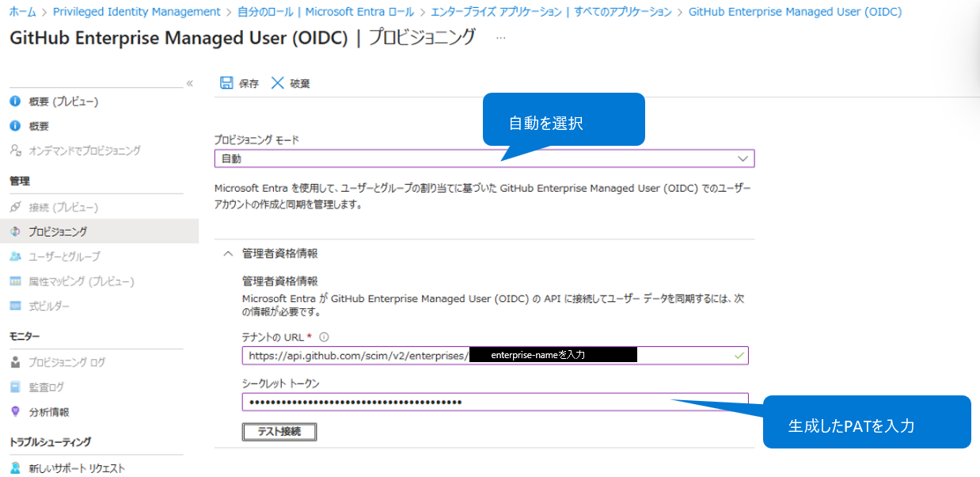The image size is (980, 477).
Task: Open 自分のロール | Microsoft Entra ロール breadcrumb
Action: (325, 12)
